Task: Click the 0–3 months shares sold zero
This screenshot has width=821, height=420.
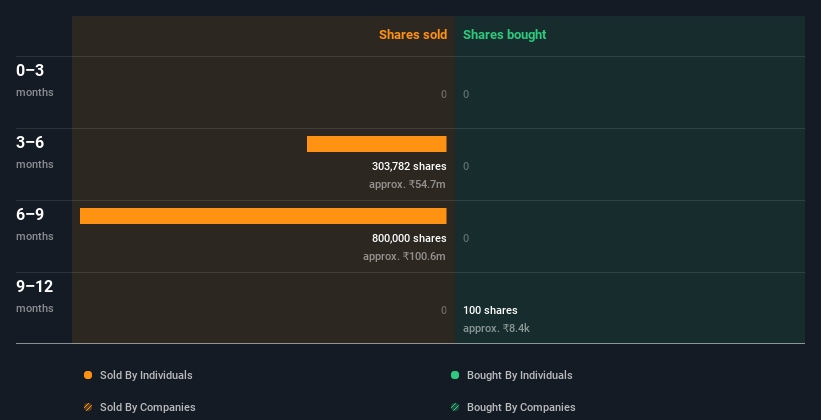Action: click(x=444, y=94)
